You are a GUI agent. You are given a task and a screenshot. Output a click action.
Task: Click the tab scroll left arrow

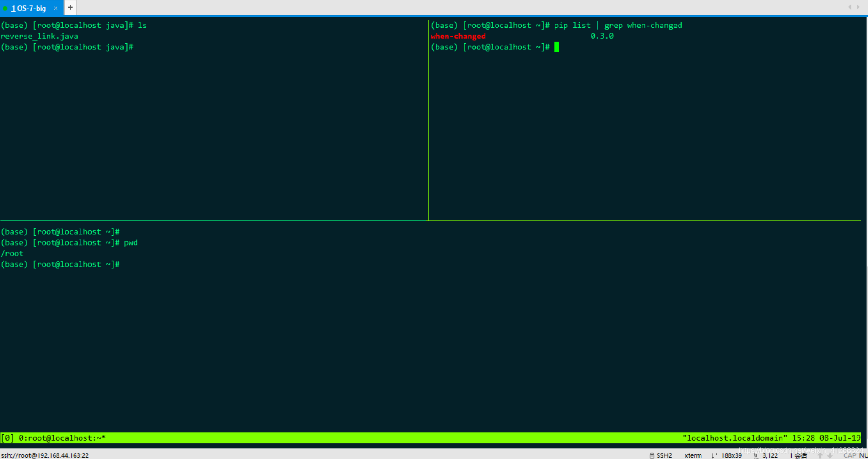click(850, 7)
